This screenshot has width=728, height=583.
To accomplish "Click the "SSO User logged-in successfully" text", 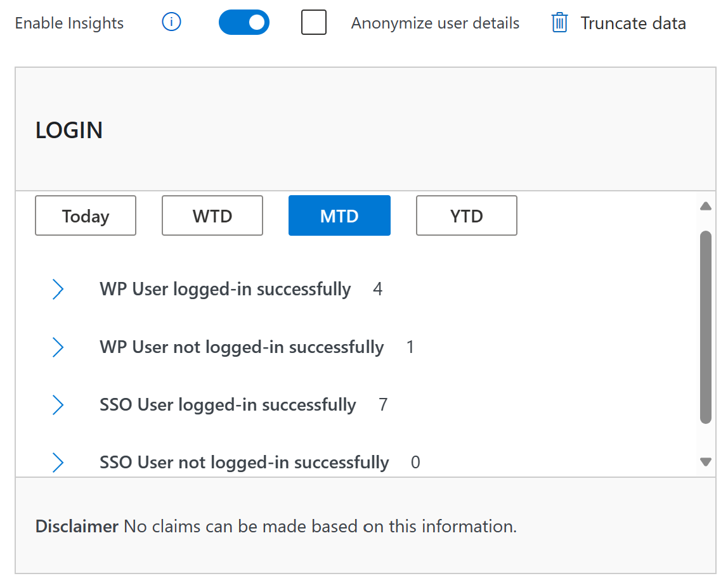I will (x=228, y=405).
